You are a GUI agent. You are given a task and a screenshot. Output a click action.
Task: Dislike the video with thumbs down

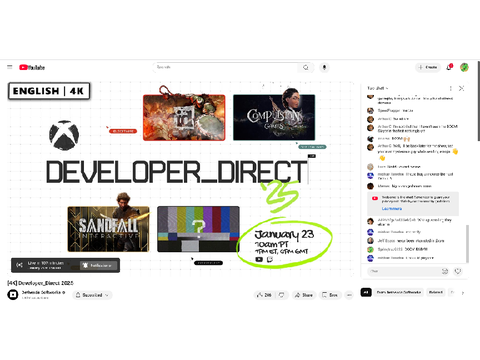(x=282, y=295)
